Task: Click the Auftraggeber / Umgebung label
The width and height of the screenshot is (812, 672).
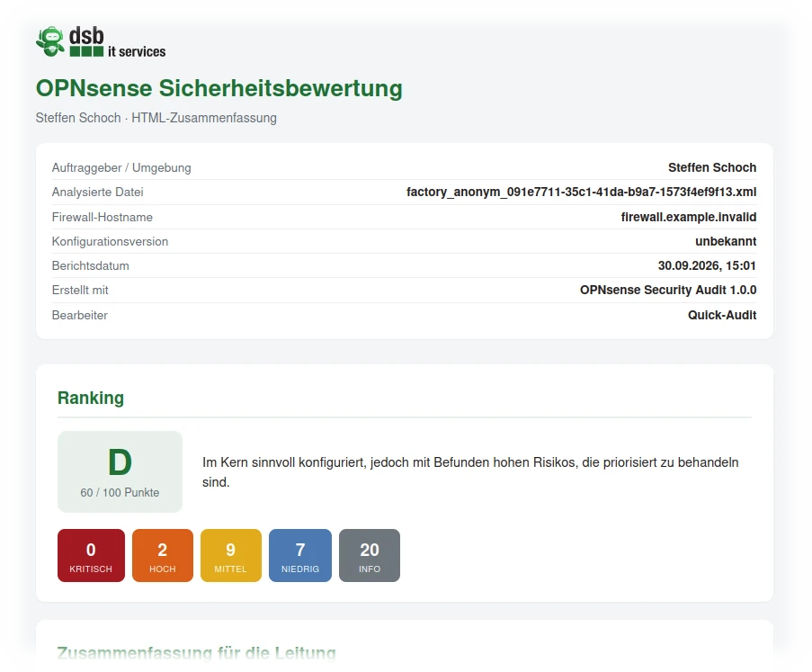Action: click(x=121, y=168)
